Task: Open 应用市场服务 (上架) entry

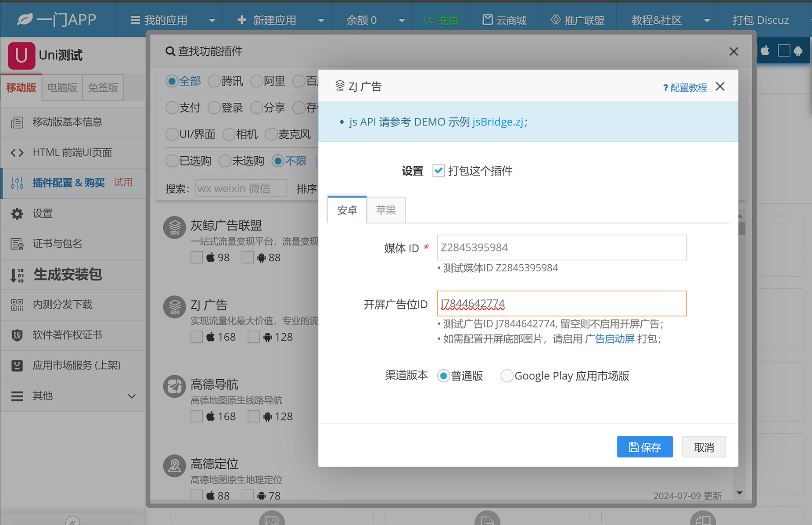Action: tap(73, 365)
